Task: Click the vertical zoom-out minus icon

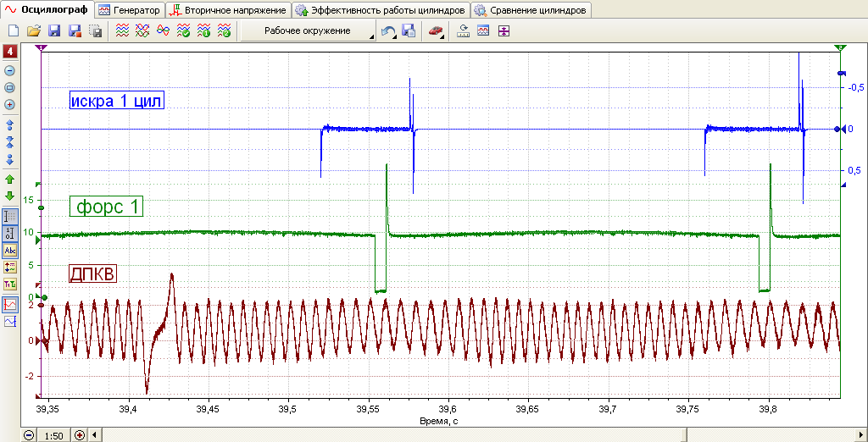Action: tap(9, 71)
